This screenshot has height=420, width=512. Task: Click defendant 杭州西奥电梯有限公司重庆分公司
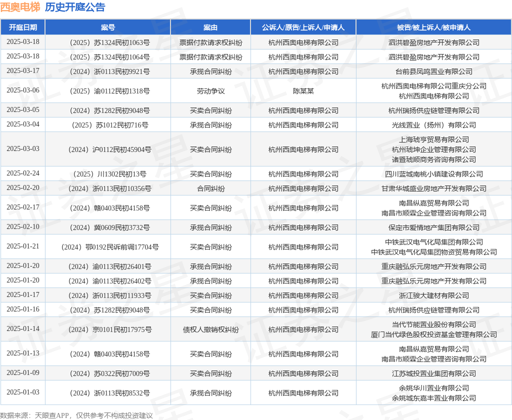pyautogui.click(x=434, y=86)
